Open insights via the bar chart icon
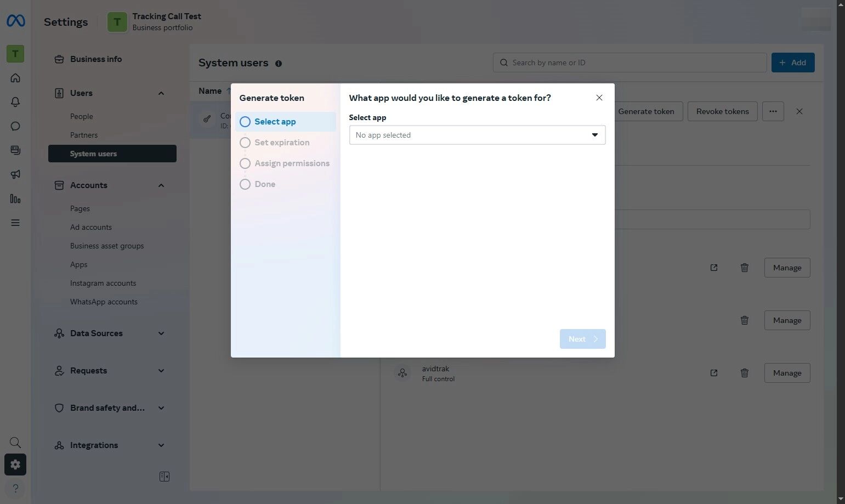The width and height of the screenshot is (845, 504). 15,199
